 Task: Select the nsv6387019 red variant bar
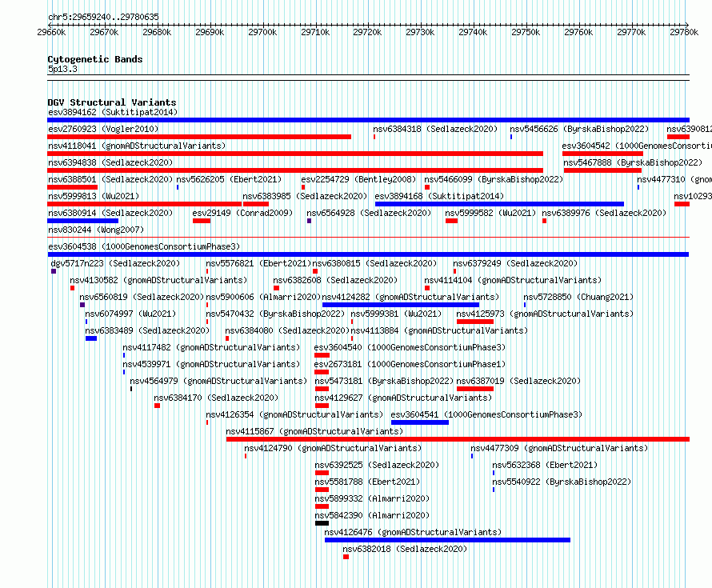(475, 389)
